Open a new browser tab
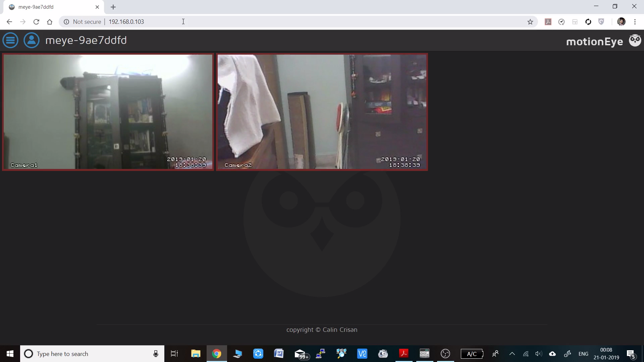 113,7
